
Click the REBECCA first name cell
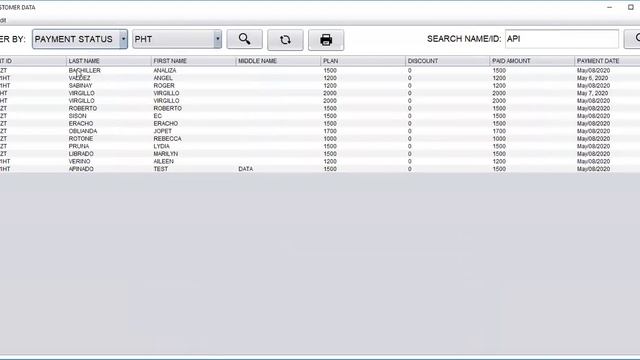click(167, 139)
